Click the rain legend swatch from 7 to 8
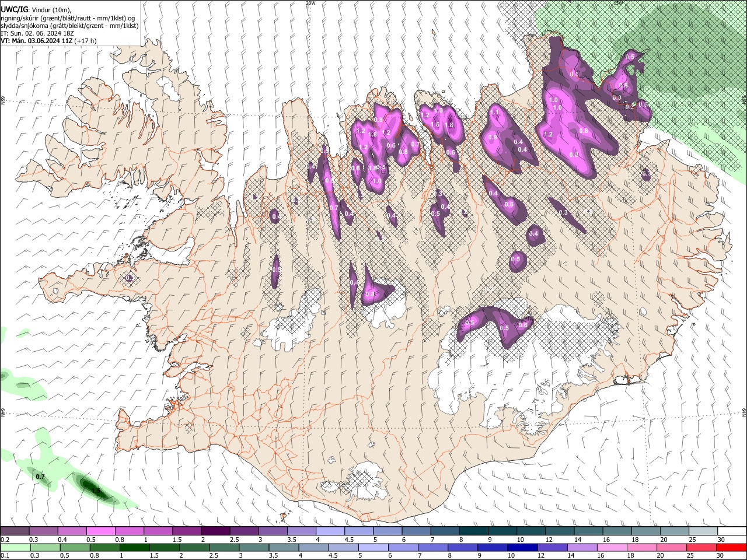The width and height of the screenshot is (747, 560). 432,547
